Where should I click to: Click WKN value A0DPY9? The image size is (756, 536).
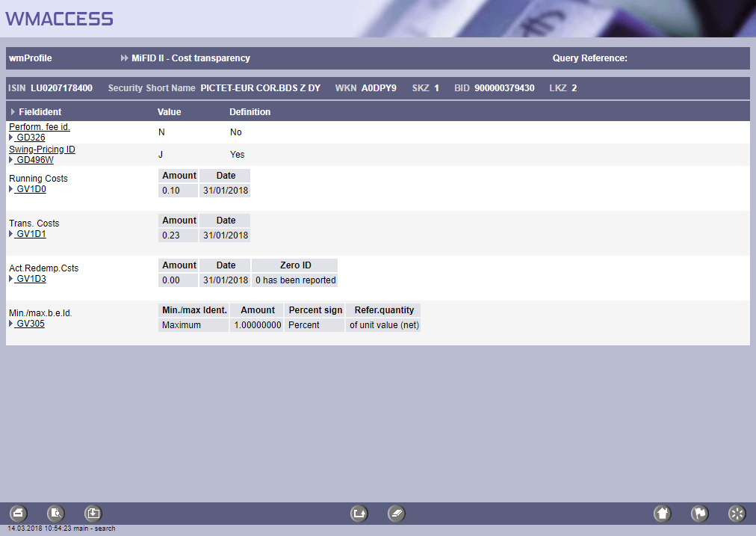(379, 88)
